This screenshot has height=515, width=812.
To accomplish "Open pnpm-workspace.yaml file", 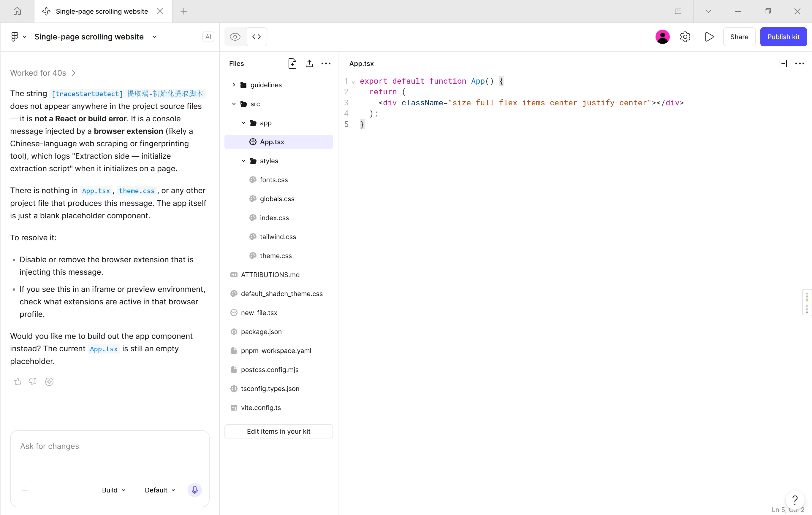I will pos(278,351).
